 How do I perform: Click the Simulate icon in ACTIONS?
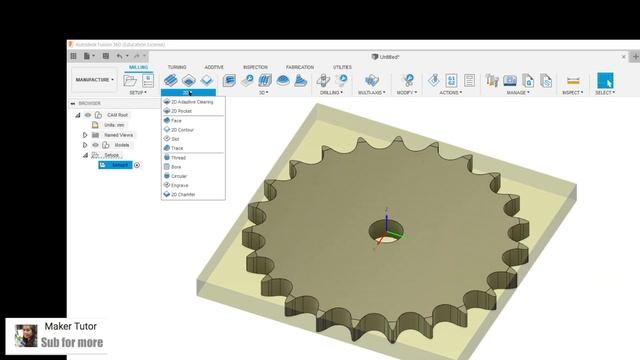tap(433, 80)
